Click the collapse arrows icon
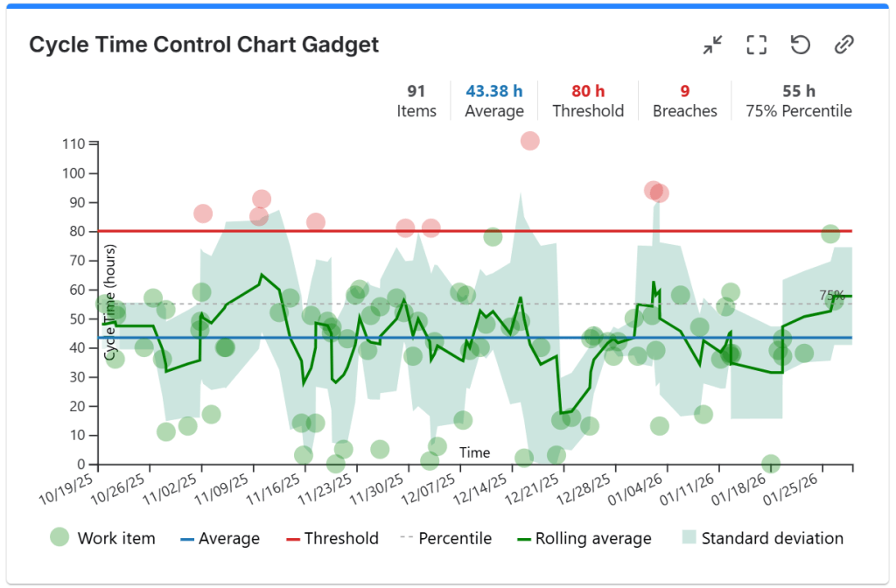Screen dimensions: 896x588 click(x=713, y=45)
